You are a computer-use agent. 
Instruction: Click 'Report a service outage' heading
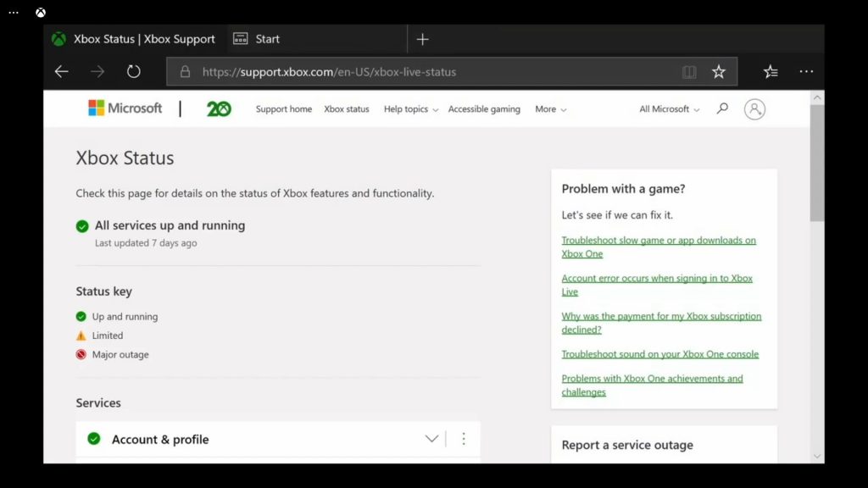[627, 445]
